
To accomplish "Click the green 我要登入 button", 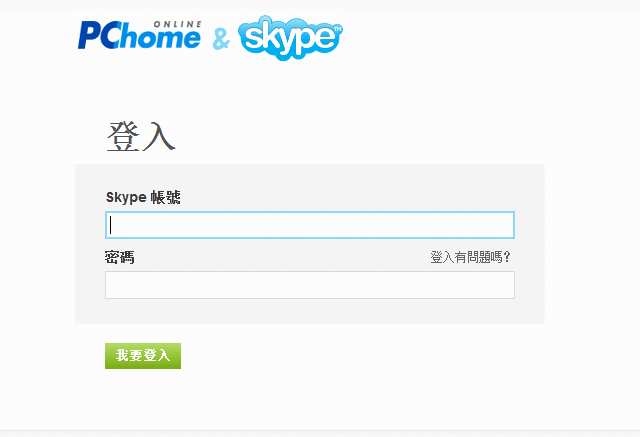I will pos(143,356).
